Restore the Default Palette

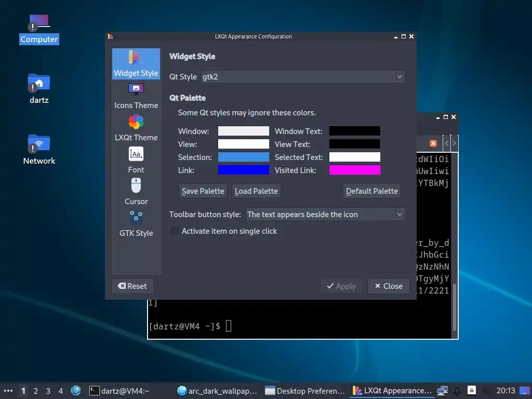point(372,191)
